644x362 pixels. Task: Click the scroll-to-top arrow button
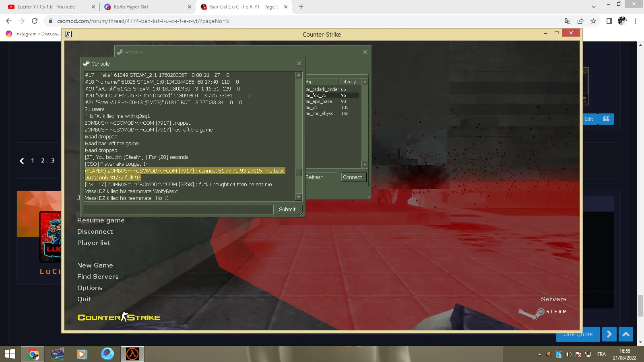pyautogui.click(x=625, y=334)
